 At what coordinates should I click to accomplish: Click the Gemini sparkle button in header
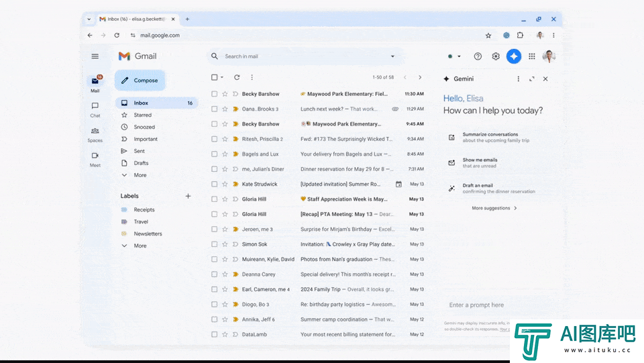513,56
